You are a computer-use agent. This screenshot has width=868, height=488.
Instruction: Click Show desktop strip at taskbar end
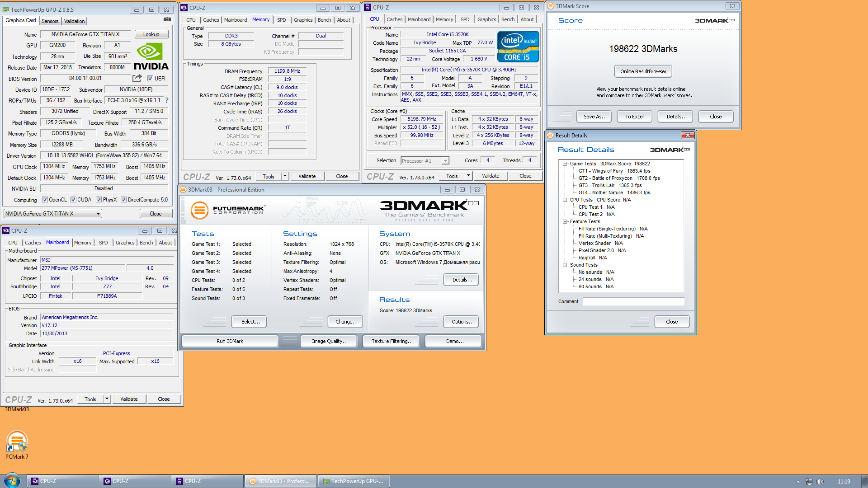(x=864, y=481)
